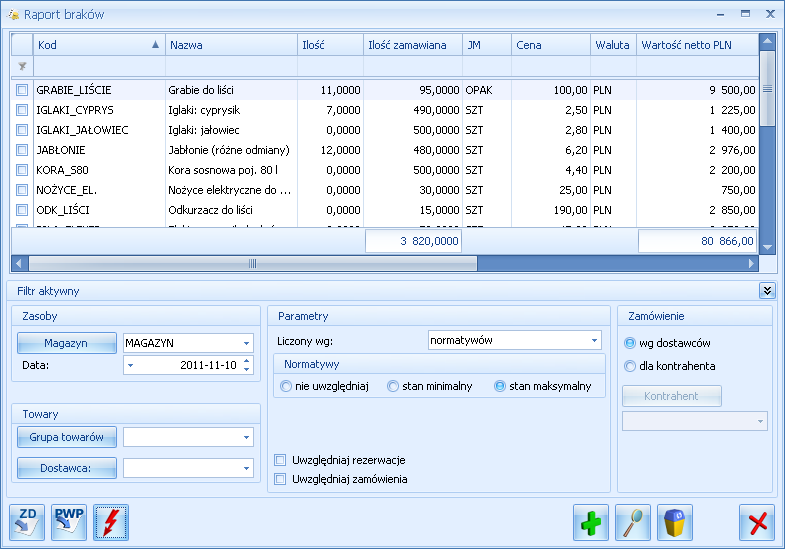Screen dimensions: 785x549
Task: Click the green plus add icon
Action: (x=591, y=522)
